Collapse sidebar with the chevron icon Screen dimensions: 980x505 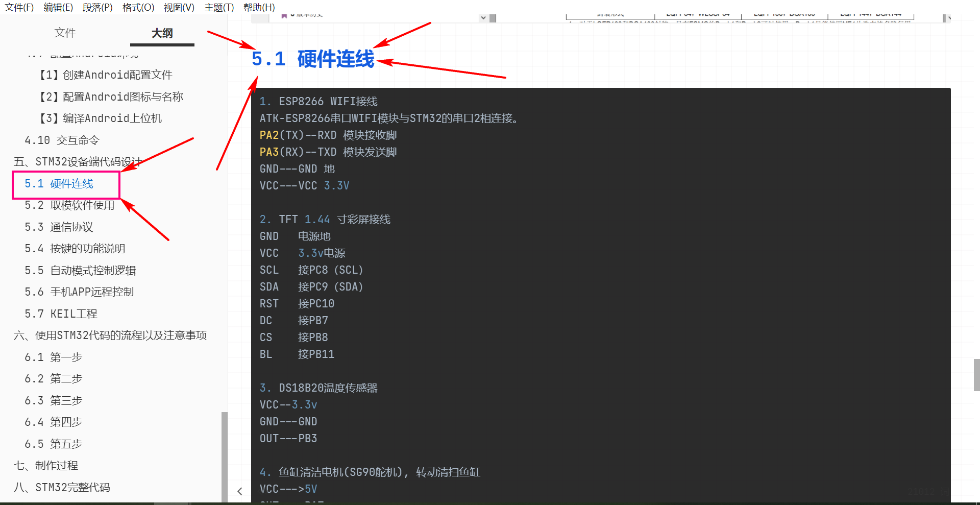pyautogui.click(x=240, y=491)
